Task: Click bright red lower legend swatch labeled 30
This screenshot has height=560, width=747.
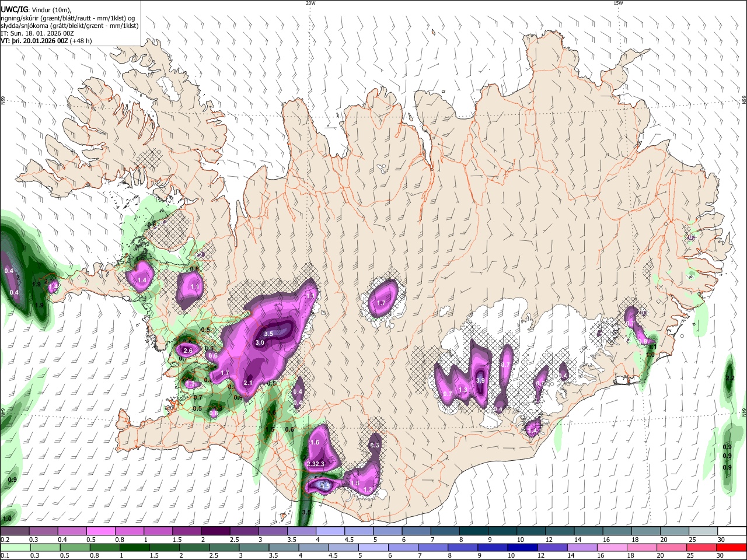Action: click(x=731, y=547)
